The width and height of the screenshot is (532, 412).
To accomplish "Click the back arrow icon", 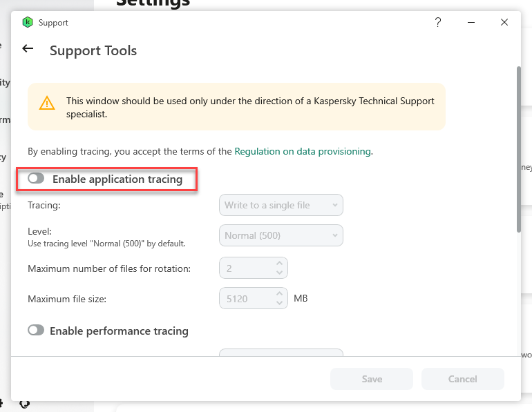I will [x=28, y=49].
